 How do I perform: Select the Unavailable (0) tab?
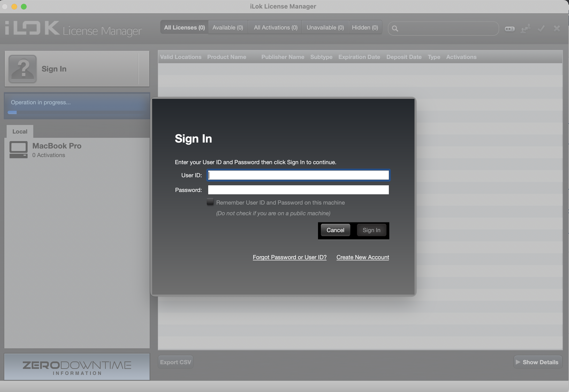coord(325,27)
